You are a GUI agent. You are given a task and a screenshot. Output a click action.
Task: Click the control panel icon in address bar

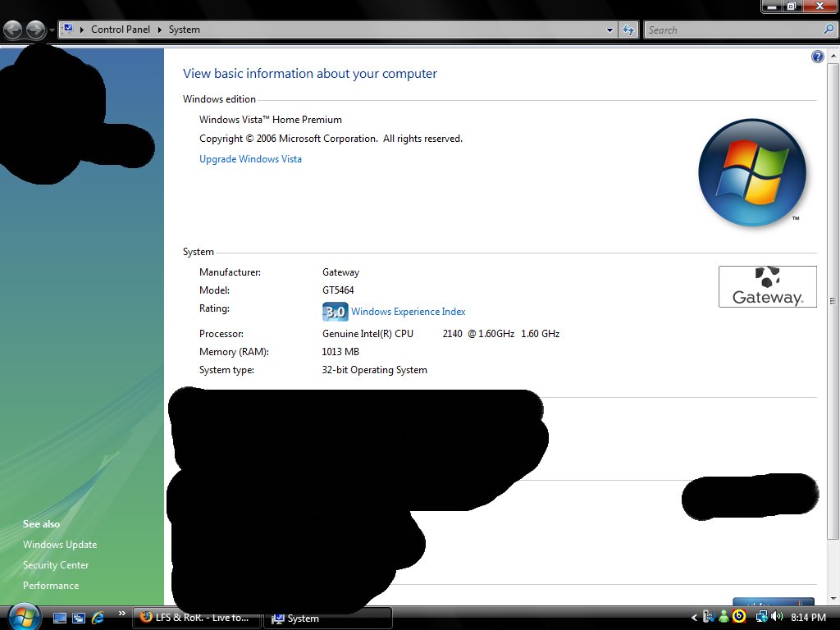click(68, 29)
